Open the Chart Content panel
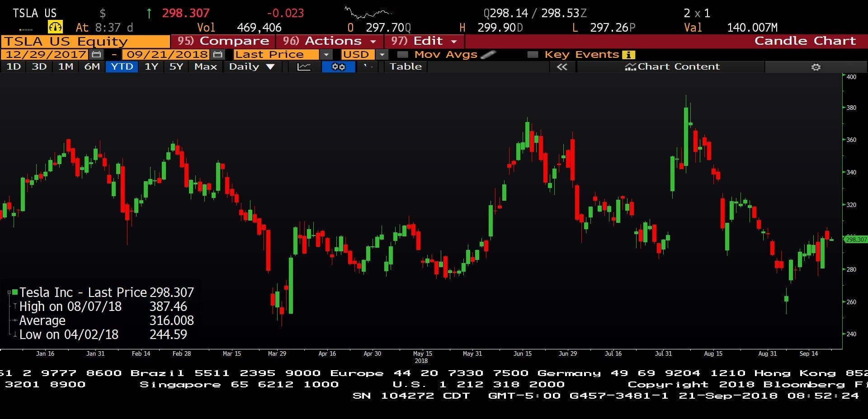The height and width of the screenshot is (419, 868). [x=672, y=67]
